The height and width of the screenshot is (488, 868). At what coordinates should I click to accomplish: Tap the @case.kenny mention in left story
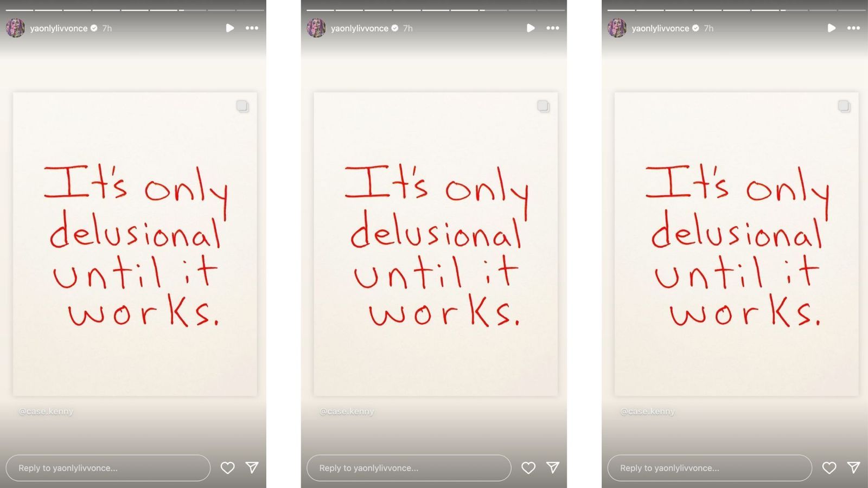[x=46, y=412]
